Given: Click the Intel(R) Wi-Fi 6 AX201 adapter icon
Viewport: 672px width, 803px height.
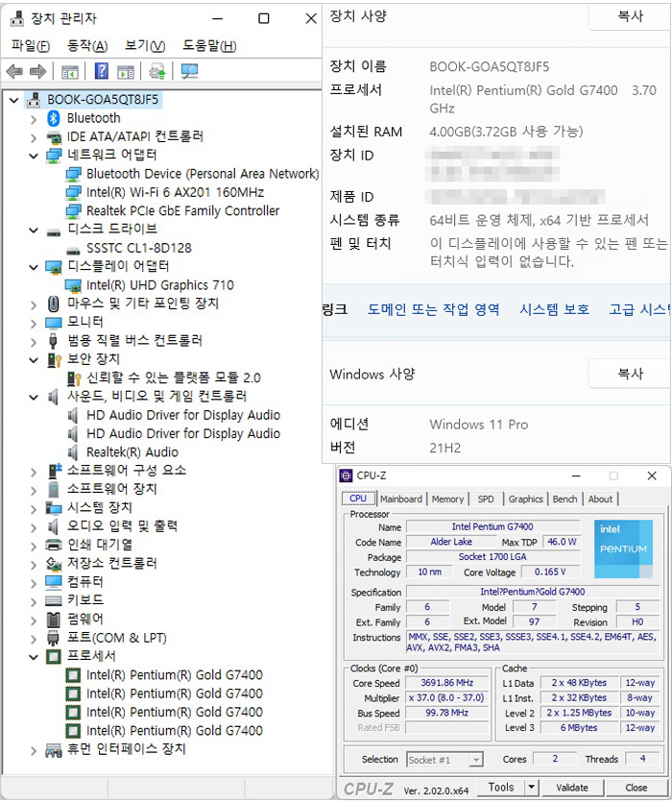Looking at the screenshot, I should (x=73, y=192).
